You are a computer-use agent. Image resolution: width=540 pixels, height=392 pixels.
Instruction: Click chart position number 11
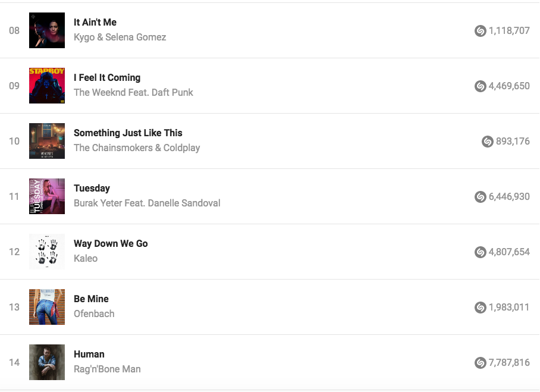click(x=14, y=196)
